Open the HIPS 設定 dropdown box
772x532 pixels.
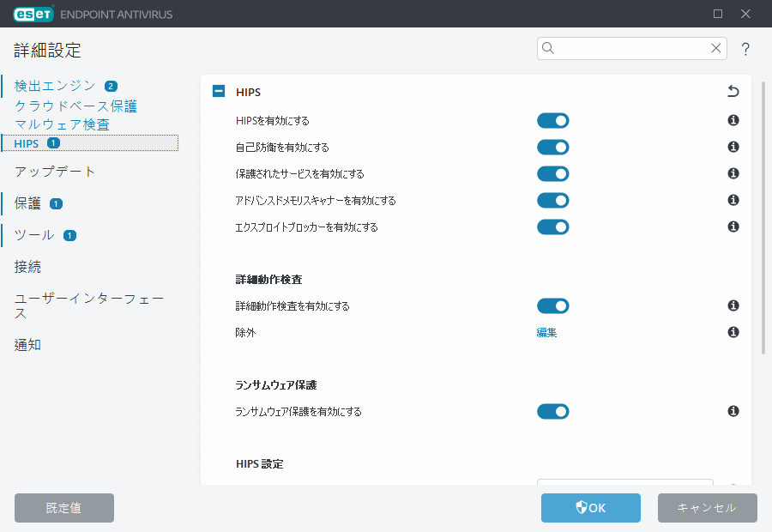point(624,483)
